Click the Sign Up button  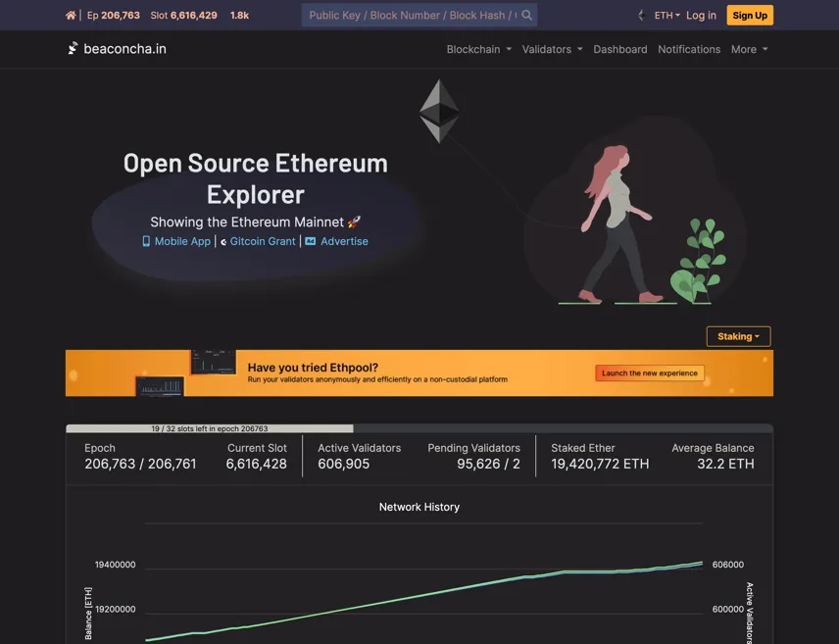pyautogui.click(x=750, y=15)
